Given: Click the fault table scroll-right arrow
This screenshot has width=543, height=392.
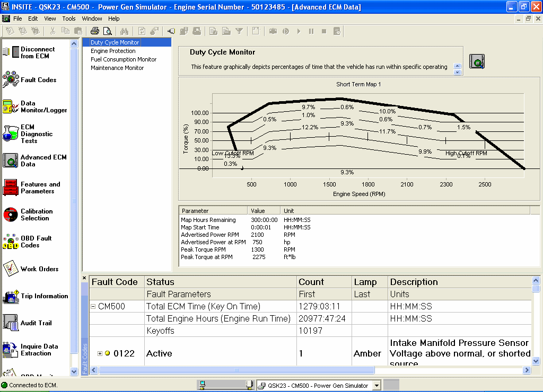Looking at the screenshot, I should coord(527,370).
